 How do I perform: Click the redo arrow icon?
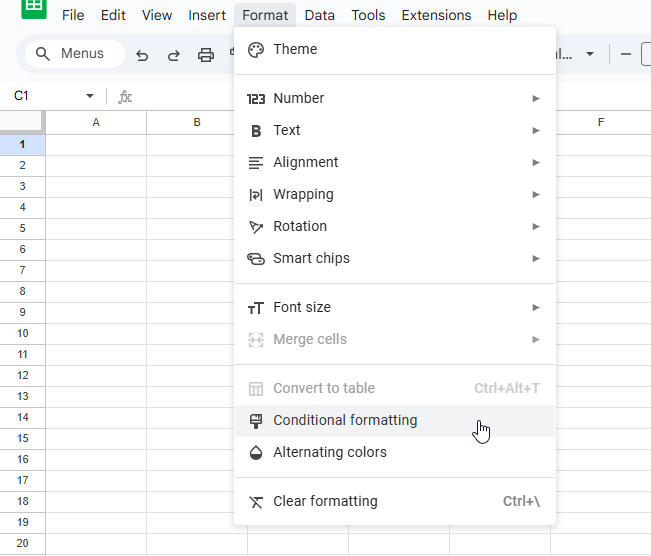click(x=174, y=55)
